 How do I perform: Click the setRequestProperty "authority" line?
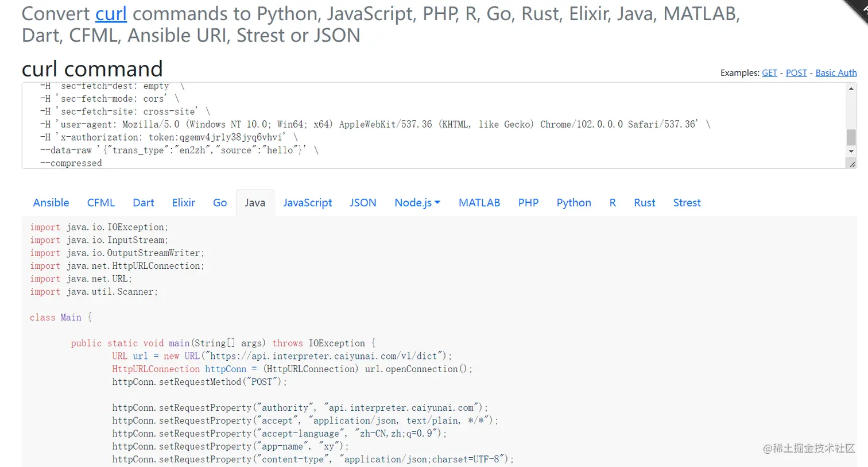coord(300,408)
